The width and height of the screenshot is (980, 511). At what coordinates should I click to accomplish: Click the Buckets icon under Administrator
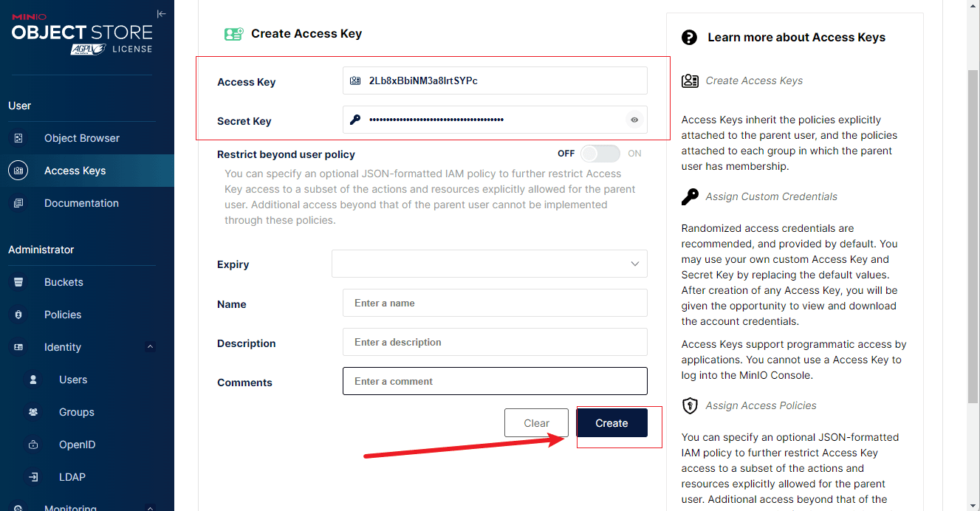point(18,282)
